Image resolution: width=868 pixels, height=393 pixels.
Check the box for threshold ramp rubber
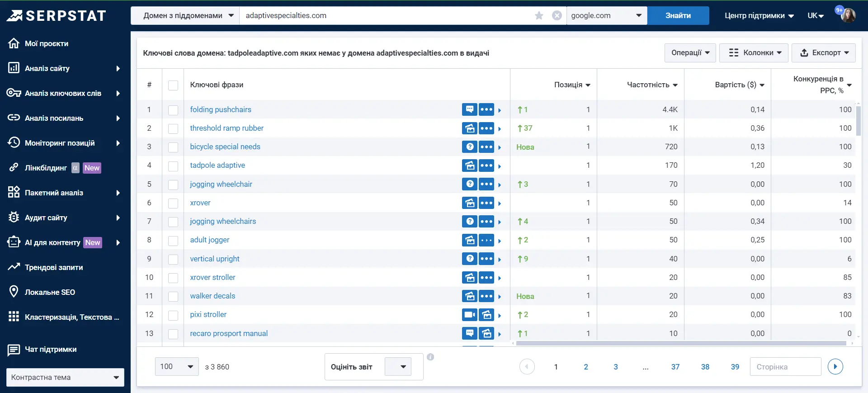click(x=173, y=128)
